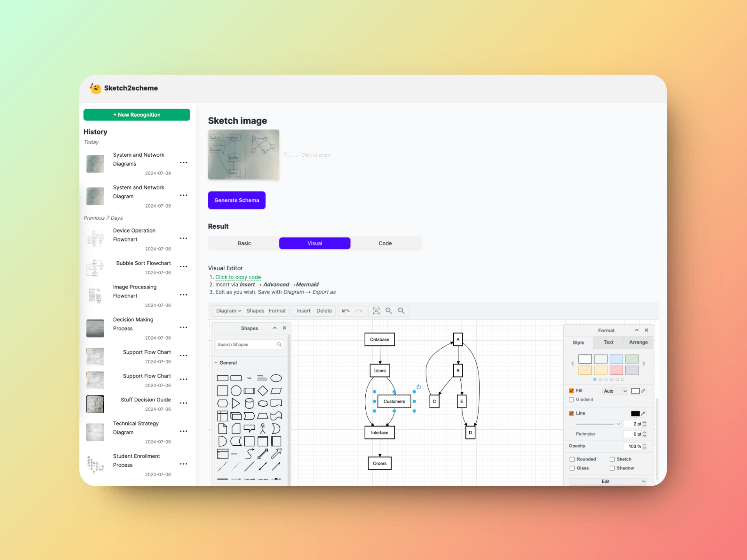Click the undo arrow in editor toolbar
Screen dimensions: 747x560
pyautogui.click(x=345, y=311)
